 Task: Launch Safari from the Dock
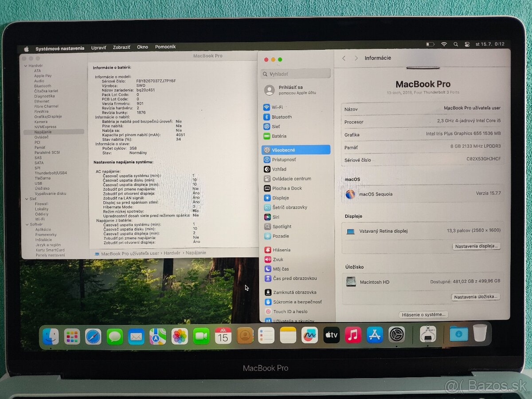coord(93,336)
